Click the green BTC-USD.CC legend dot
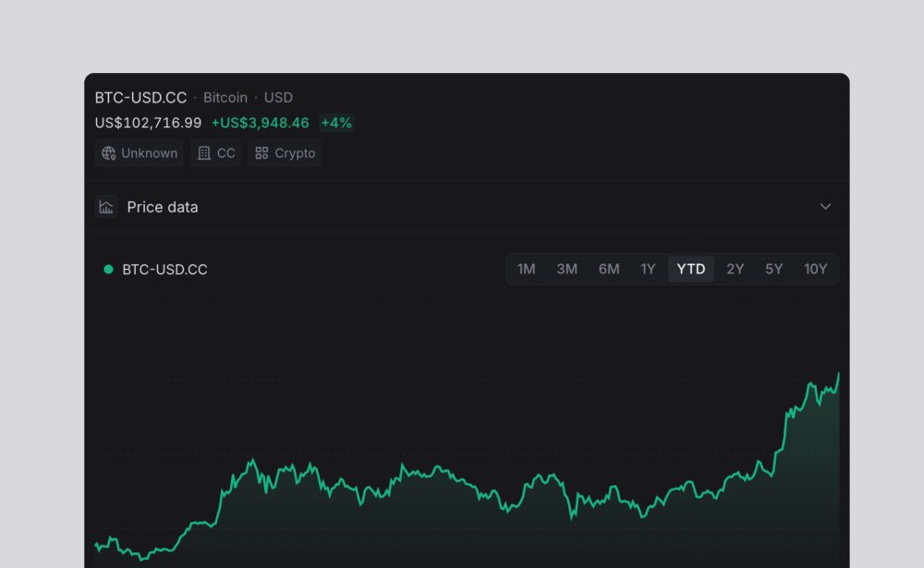The image size is (924, 568). click(108, 270)
